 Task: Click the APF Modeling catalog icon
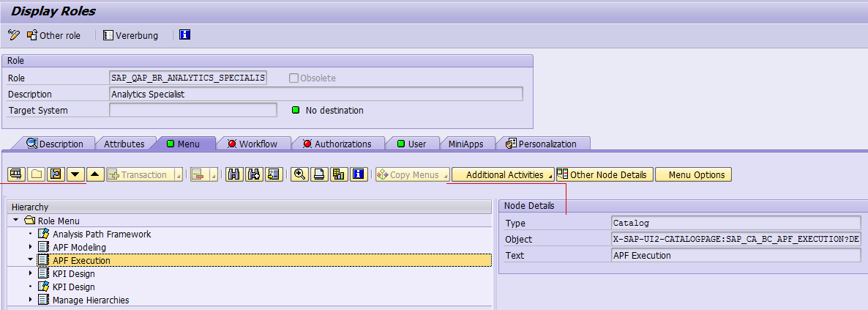43,247
